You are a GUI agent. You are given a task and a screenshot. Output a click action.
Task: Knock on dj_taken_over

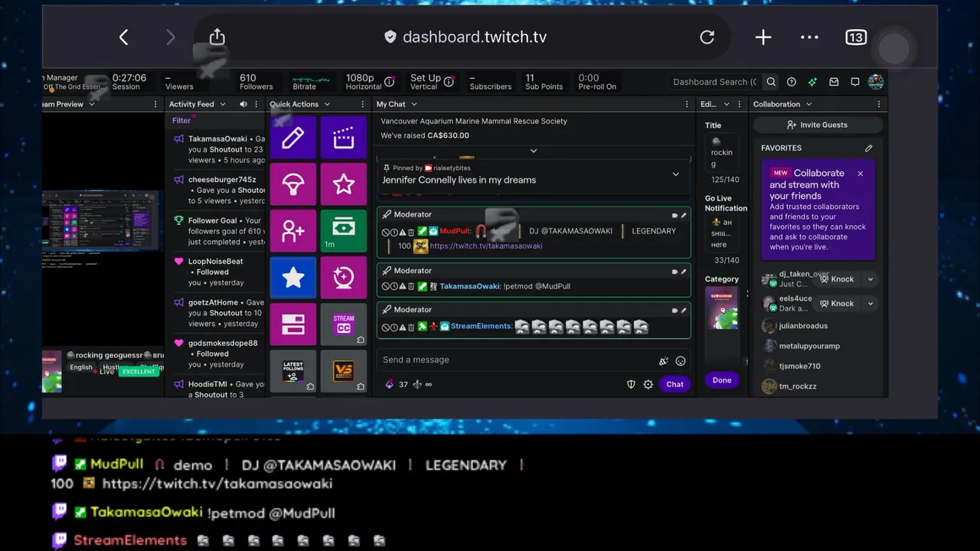[x=837, y=279]
